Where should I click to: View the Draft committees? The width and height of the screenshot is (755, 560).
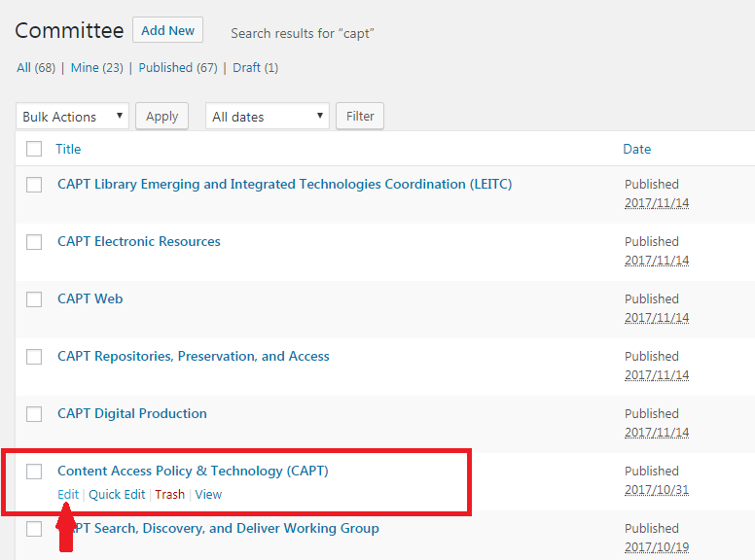(246, 68)
